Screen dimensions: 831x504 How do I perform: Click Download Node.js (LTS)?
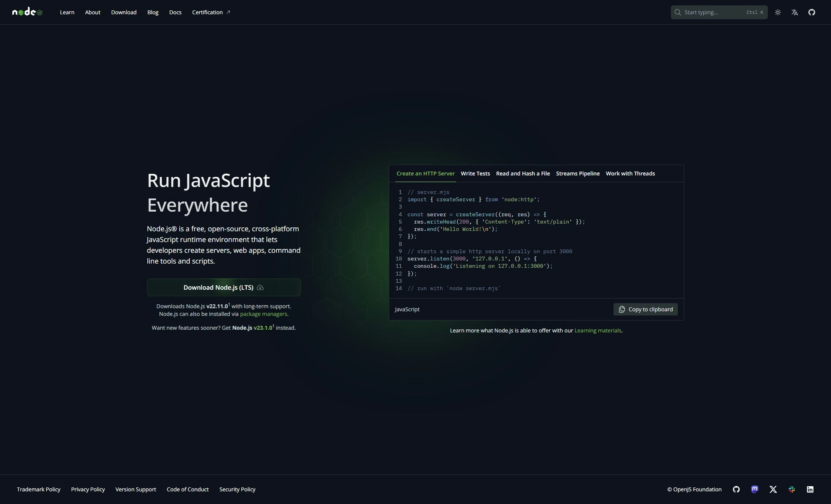(x=224, y=287)
